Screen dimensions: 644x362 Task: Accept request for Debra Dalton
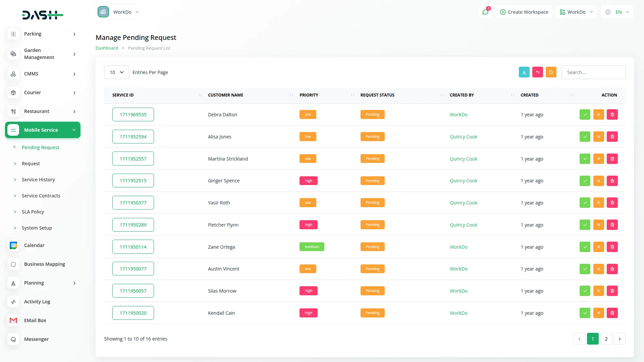[x=585, y=115]
